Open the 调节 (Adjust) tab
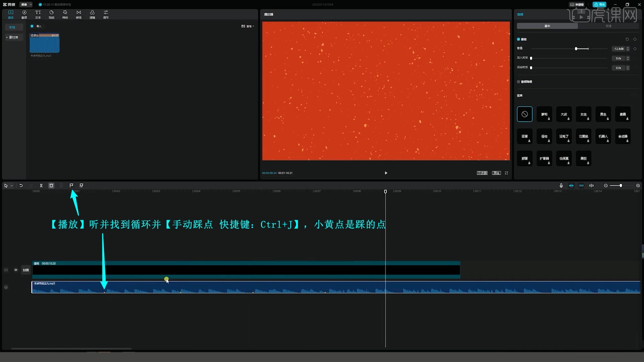 coord(106,14)
